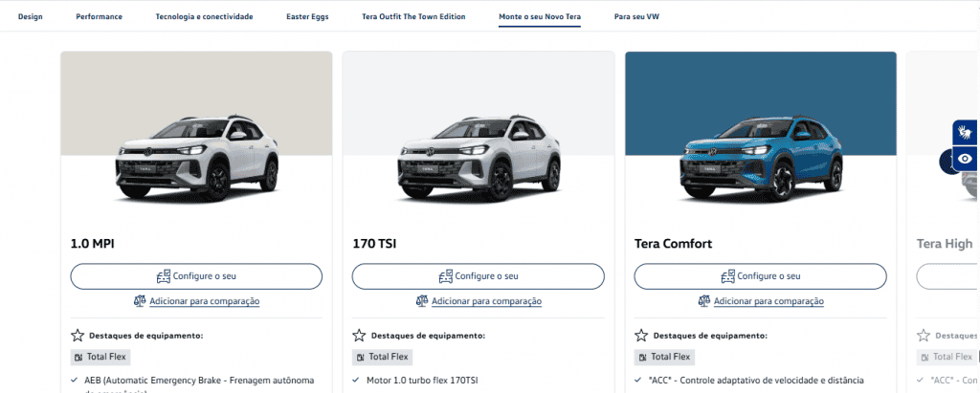Click the scale icon under 1.0 MPI
The image size is (980, 393).
141,301
